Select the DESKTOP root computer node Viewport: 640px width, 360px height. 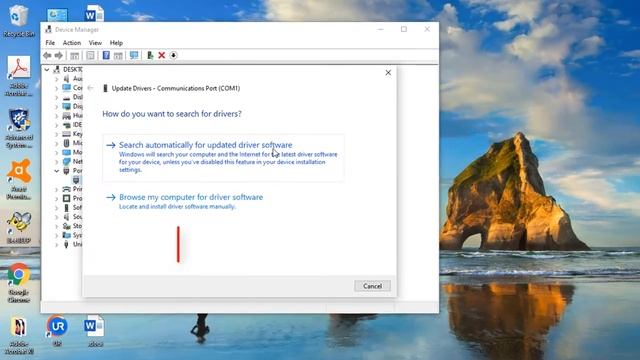69,69
